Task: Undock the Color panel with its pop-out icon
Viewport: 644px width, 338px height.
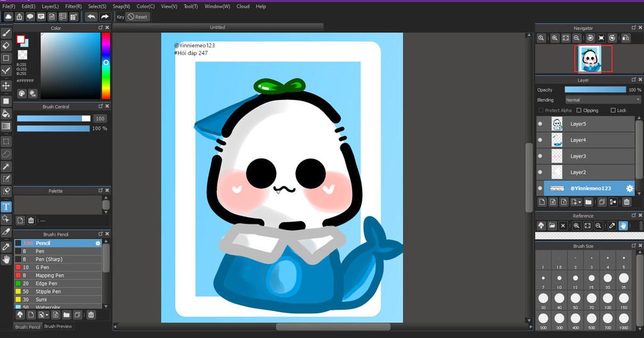Action: point(100,28)
